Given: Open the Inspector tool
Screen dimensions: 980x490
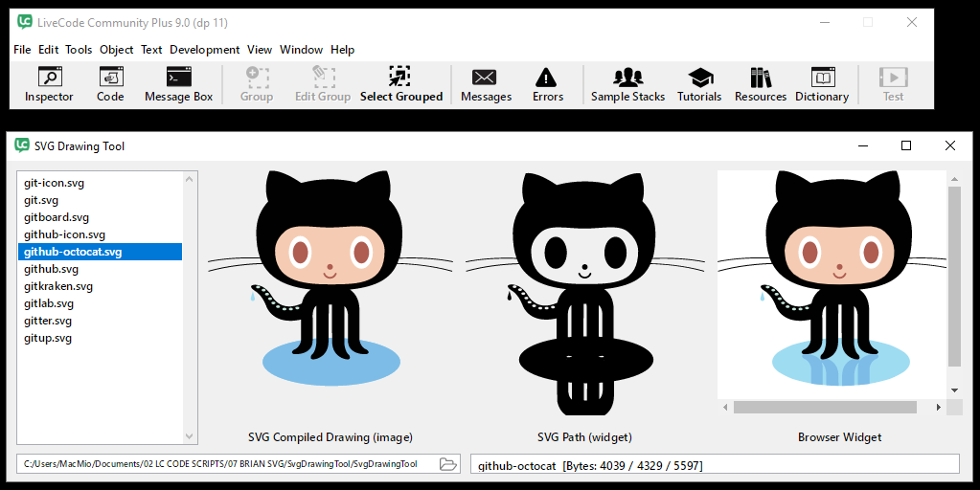Looking at the screenshot, I should click(x=49, y=84).
